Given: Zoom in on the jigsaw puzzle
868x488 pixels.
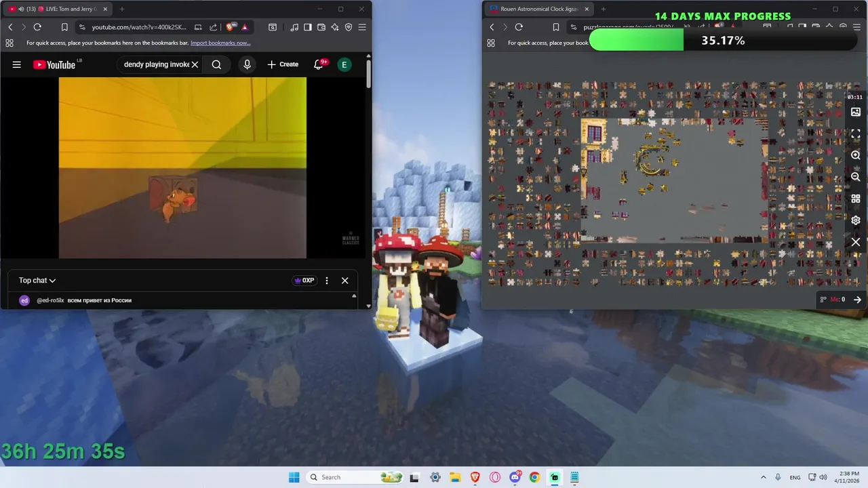Looking at the screenshot, I should point(856,155).
